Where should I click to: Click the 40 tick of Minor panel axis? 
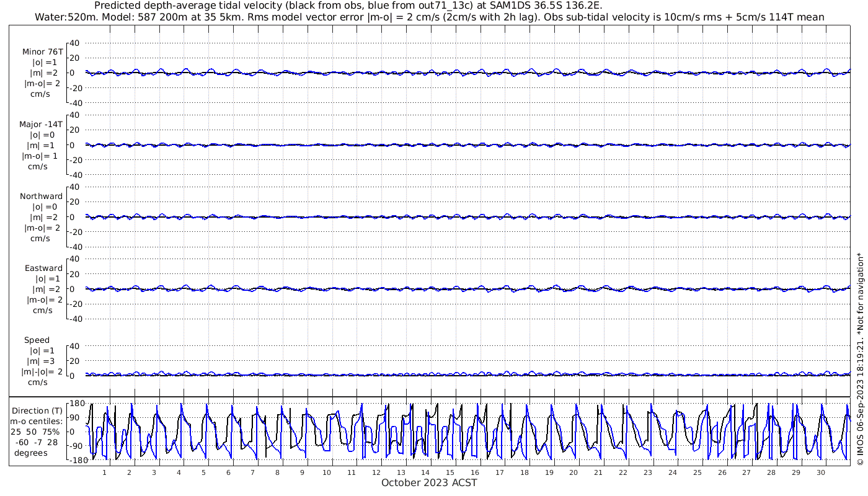pos(76,43)
